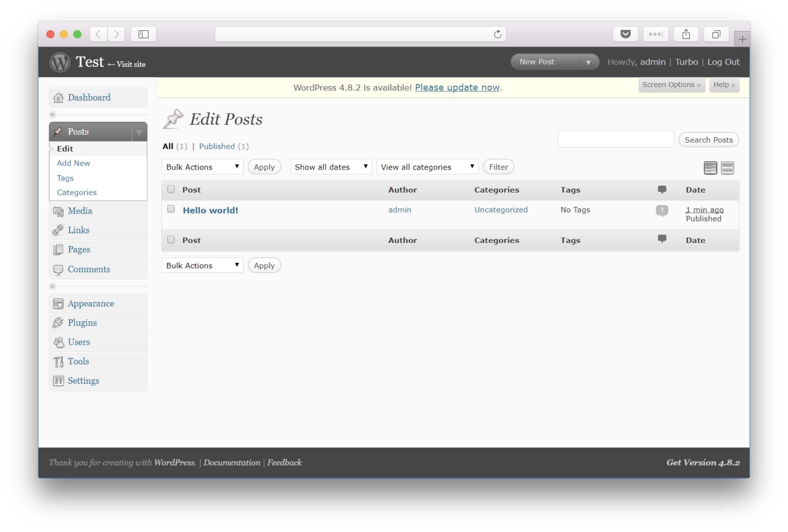Expand the Screen Options panel

click(671, 85)
